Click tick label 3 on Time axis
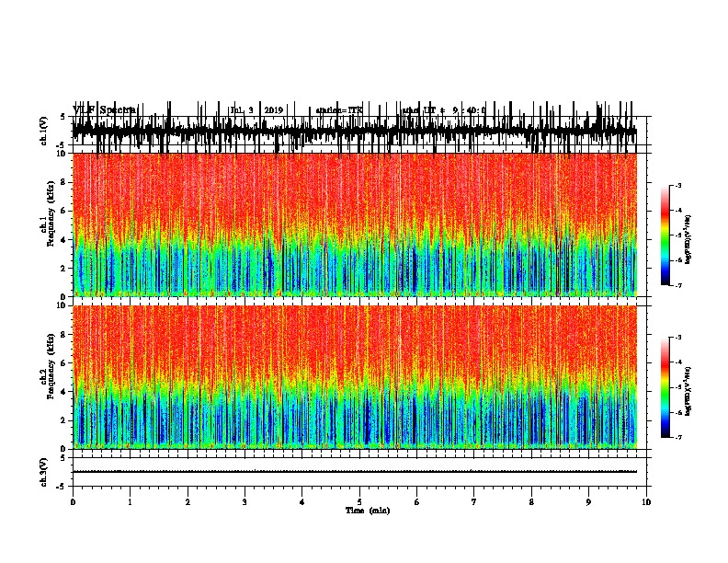The width and height of the screenshot is (728, 563). tap(245, 502)
